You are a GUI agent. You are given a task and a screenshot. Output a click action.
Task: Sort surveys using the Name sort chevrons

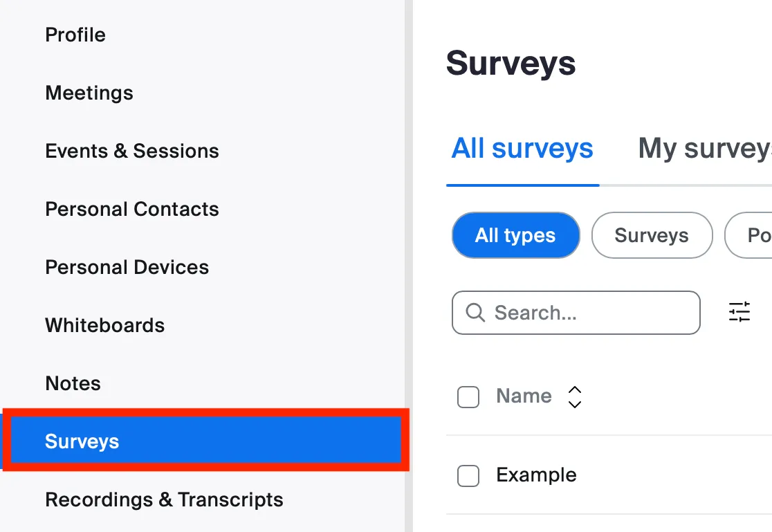coord(575,396)
